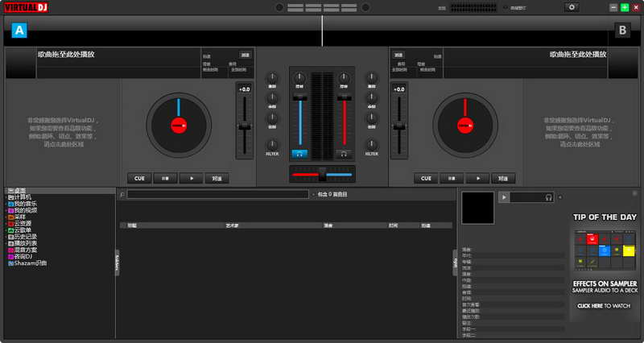
Task: Open options dot beside prelisten player
Action: tap(559, 197)
